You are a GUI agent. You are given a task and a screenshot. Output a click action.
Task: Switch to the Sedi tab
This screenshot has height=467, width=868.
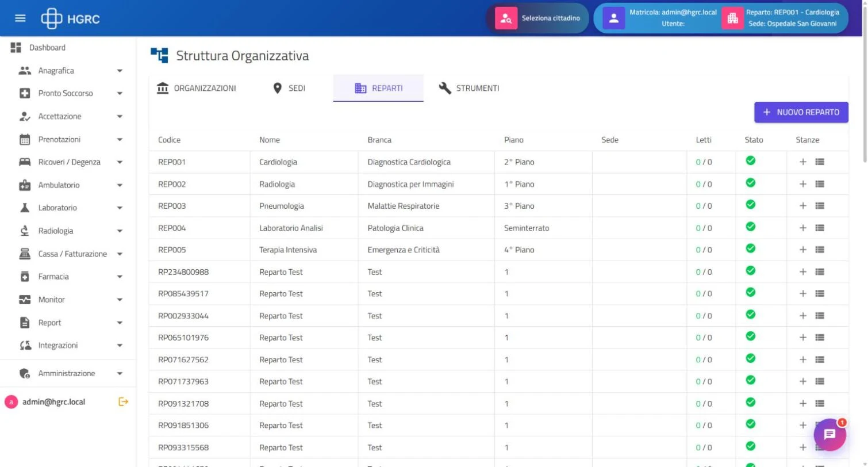tap(289, 88)
